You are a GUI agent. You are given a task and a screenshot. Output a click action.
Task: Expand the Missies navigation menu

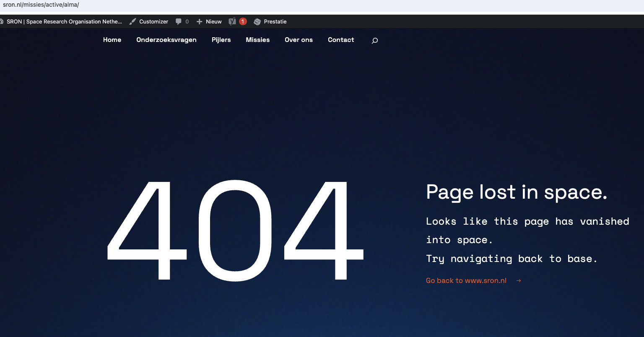(257, 40)
